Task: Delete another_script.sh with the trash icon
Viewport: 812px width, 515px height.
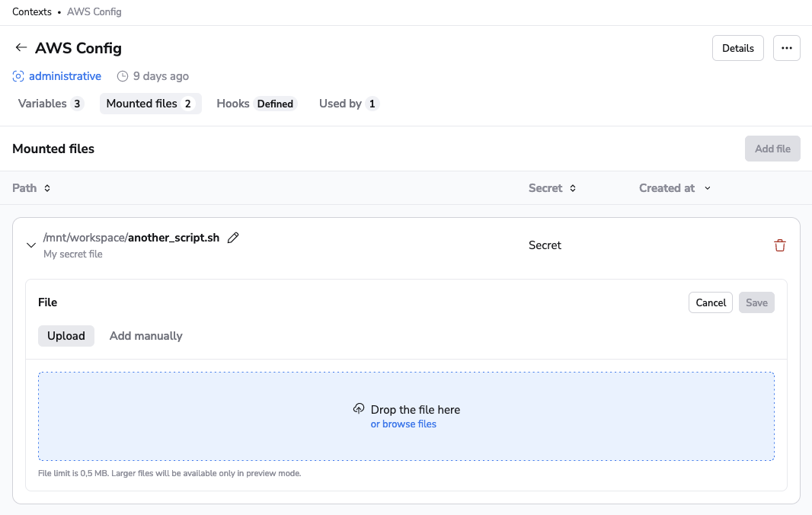Action: (779, 245)
